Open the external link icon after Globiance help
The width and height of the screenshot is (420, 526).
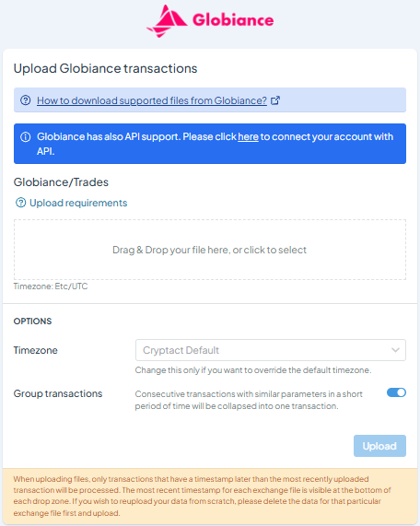coord(275,100)
